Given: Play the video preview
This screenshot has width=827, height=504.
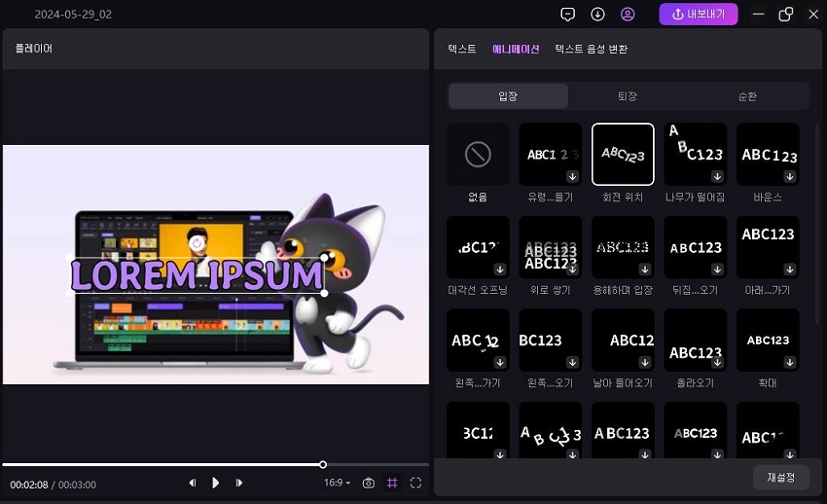Looking at the screenshot, I should tap(215, 483).
